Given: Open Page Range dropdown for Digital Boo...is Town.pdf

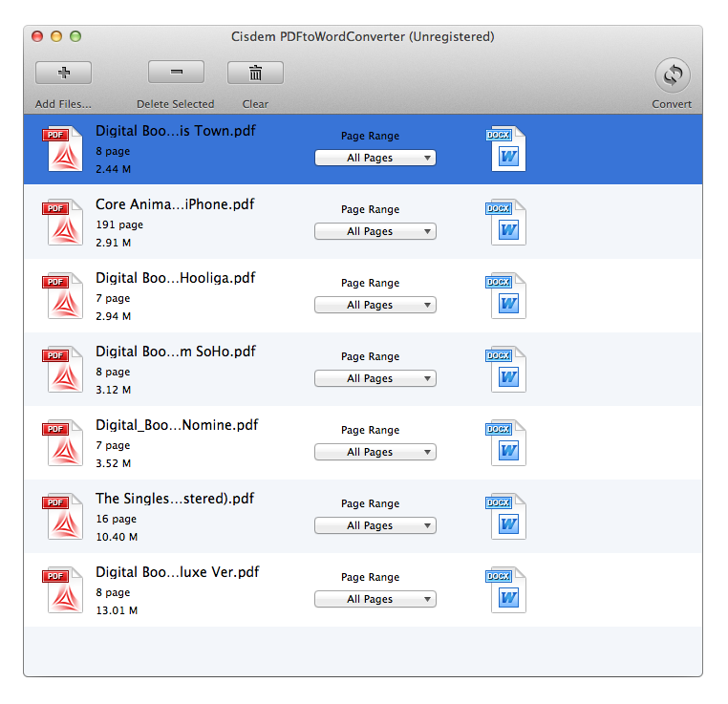Looking at the screenshot, I should (x=375, y=158).
